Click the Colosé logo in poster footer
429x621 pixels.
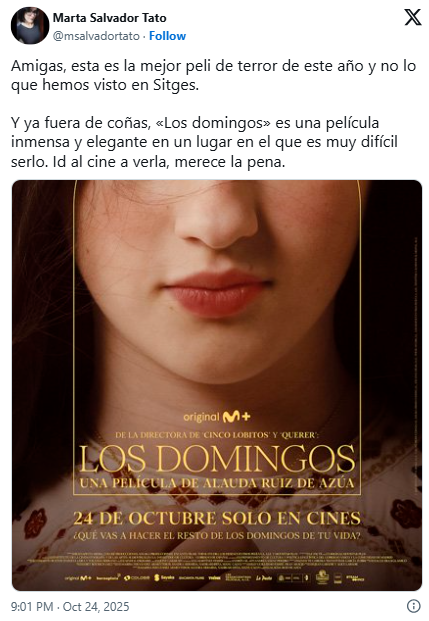pyautogui.click(x=137, y=578)
